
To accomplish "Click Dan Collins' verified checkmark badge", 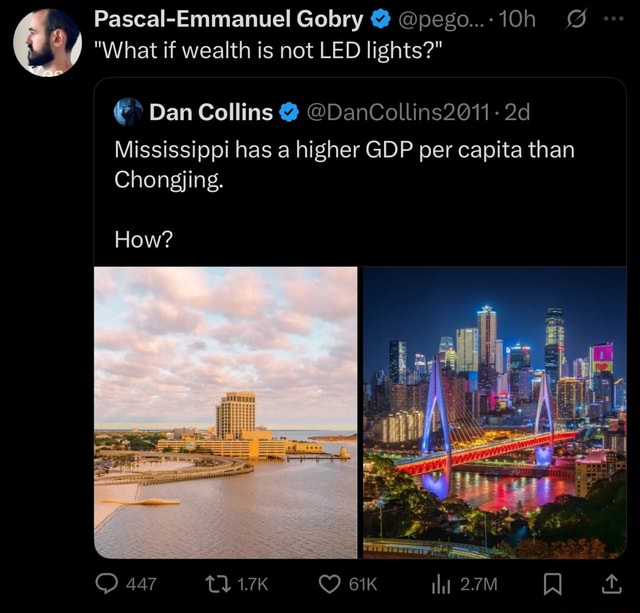I will (288, 112).
